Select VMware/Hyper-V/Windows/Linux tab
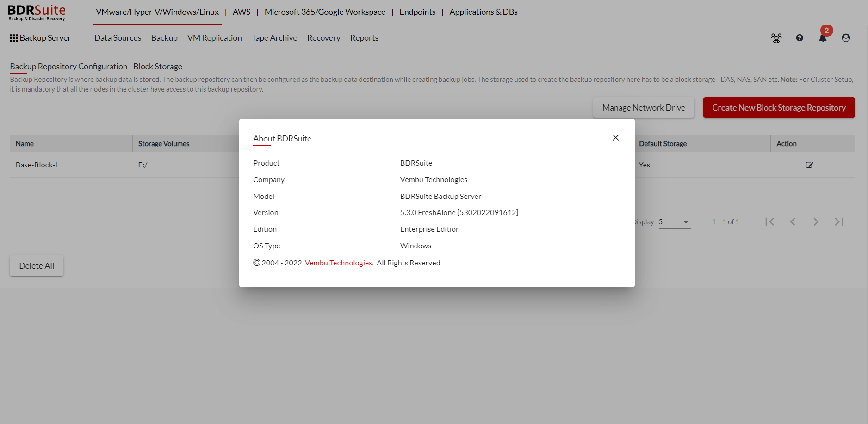 (157, 12)
